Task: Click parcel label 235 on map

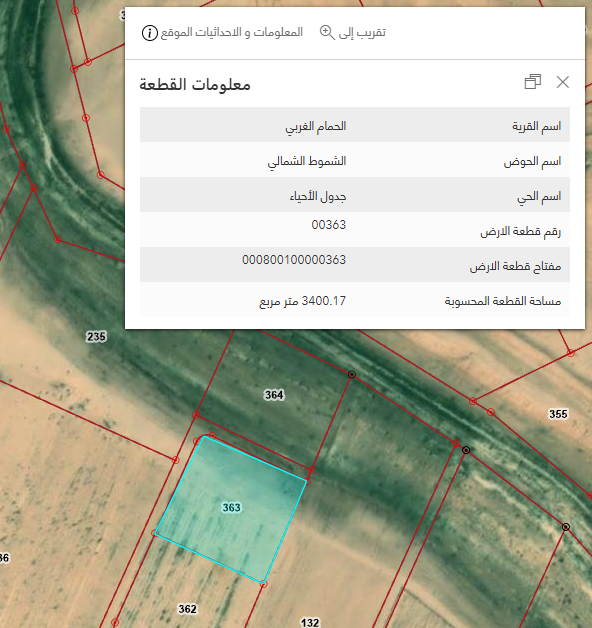Action: 96,336
